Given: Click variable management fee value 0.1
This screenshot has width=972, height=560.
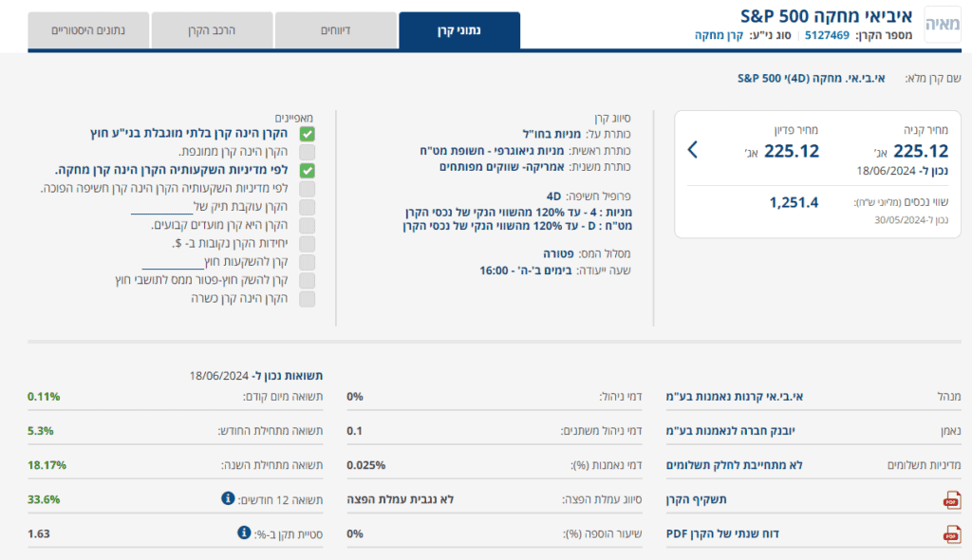Looking at the screenshot, I should (354, 430).
